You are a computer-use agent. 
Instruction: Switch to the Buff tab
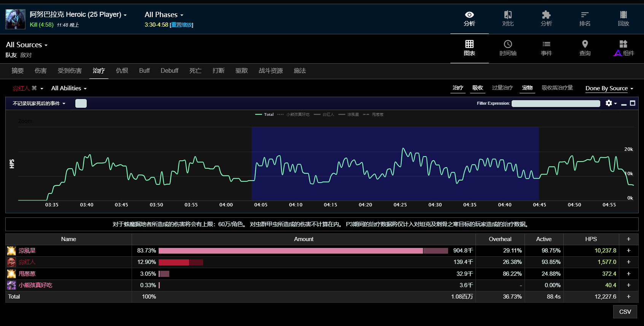[145, 71]
